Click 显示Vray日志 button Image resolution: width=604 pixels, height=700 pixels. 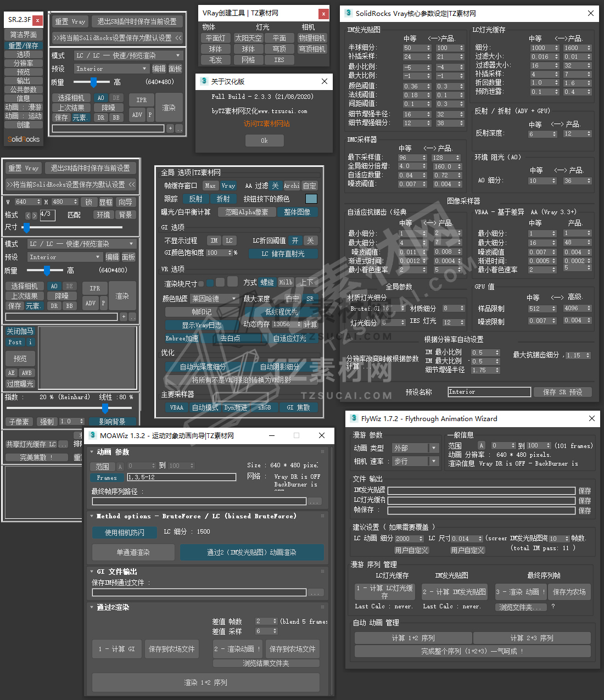click(202, 325)
